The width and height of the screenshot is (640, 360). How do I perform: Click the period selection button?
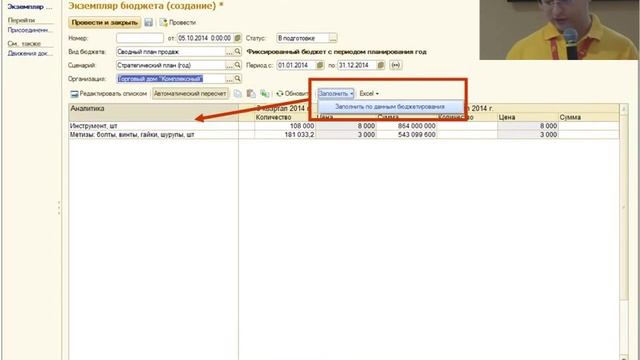click(x=395, y=65)
